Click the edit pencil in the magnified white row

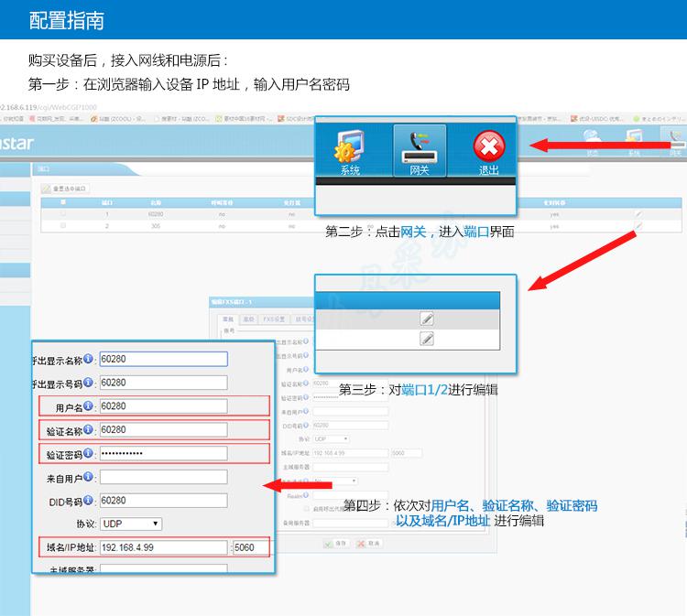click(x=426, y=339)
